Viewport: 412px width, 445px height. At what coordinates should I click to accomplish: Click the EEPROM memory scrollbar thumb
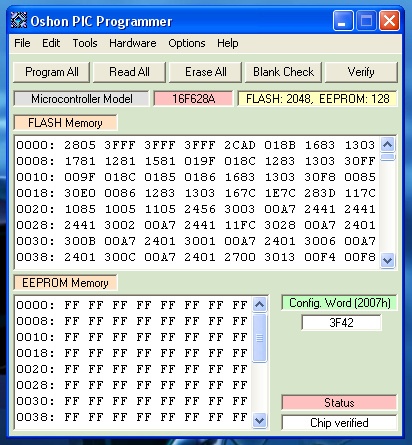pyautogui.click(x=259, y=338)
